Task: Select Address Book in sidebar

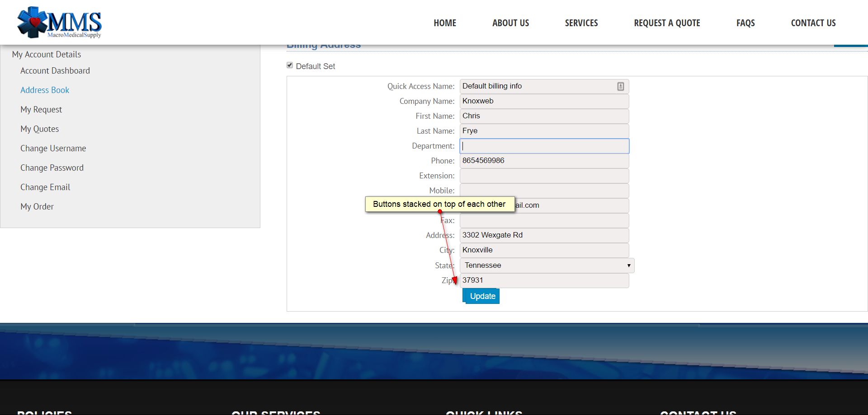Action: pyautogui.click(x=45, y=90)
